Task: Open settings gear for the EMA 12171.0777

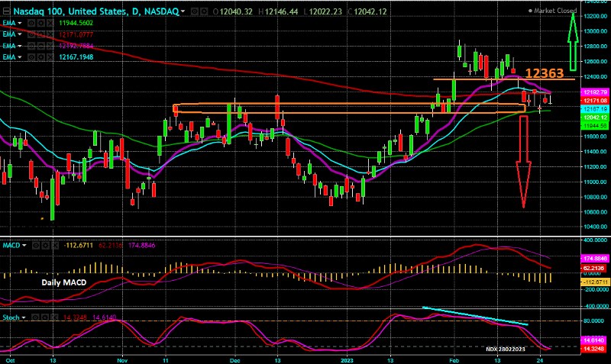Action: pos(41,34)
